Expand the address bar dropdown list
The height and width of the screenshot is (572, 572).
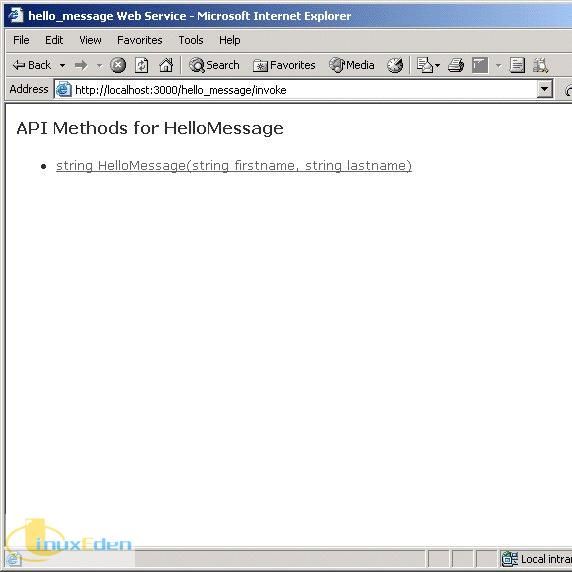click(x=544, y=89)
